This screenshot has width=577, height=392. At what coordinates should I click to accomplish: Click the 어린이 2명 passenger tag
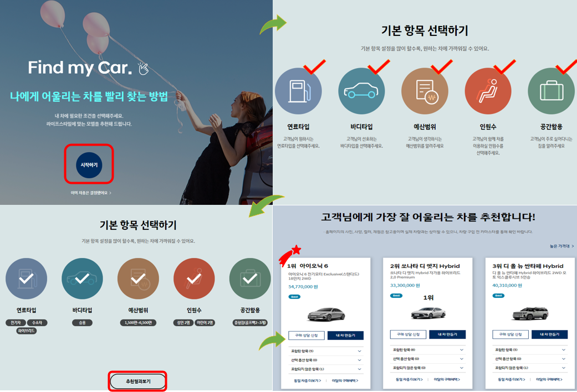[205, 322]
